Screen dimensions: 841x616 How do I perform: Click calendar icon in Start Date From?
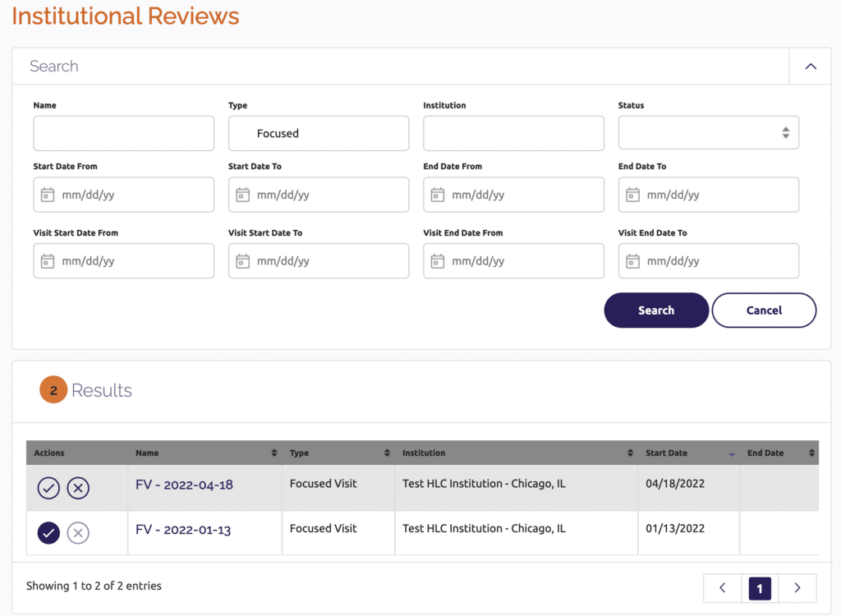pyautogui.click(x=48, y=195)
